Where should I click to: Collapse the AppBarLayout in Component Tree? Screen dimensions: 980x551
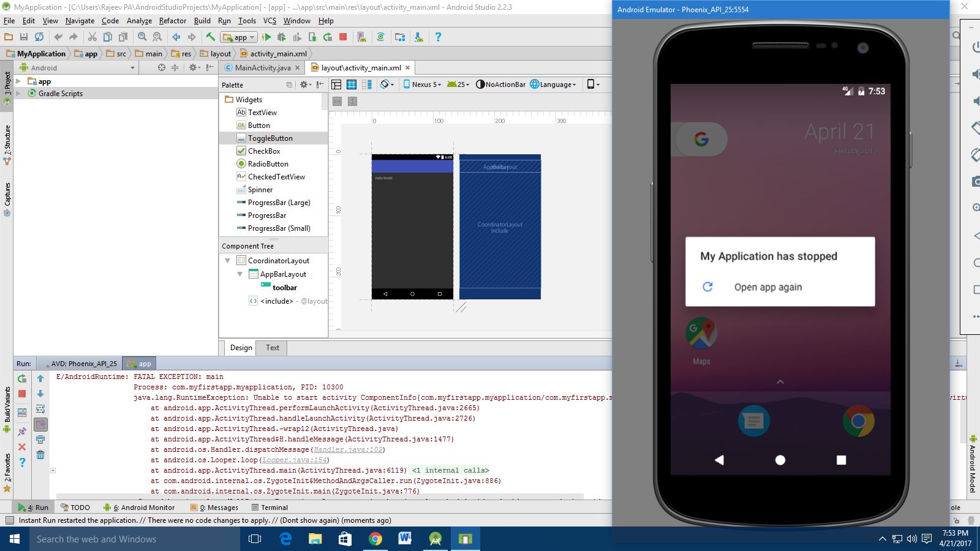click(x=240, y=274)
